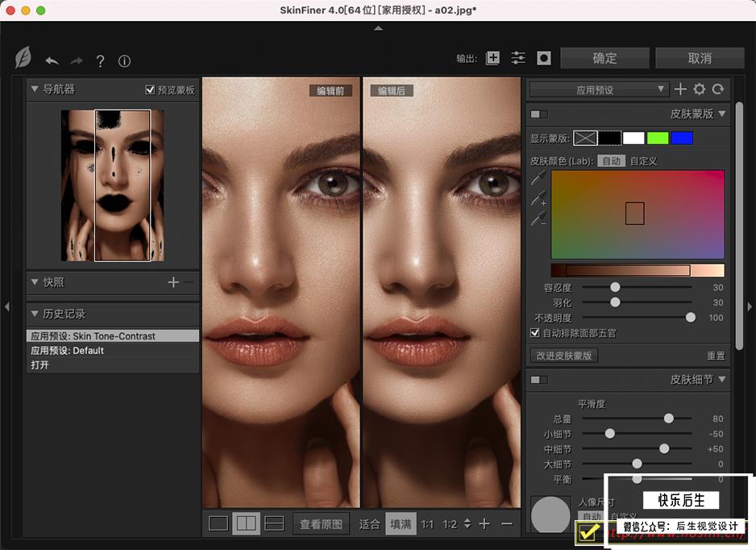The width and height of the screenshot is (756, 550).
Task: Click the undo arrow in the toolbar
Action: [52, 60]
